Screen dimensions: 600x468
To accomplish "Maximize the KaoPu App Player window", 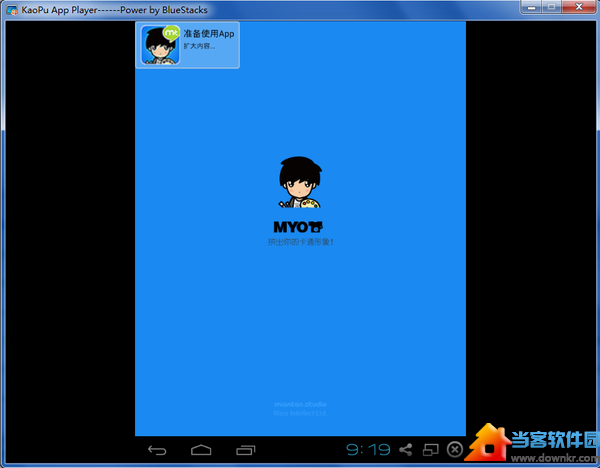I will tap(551, 7).
